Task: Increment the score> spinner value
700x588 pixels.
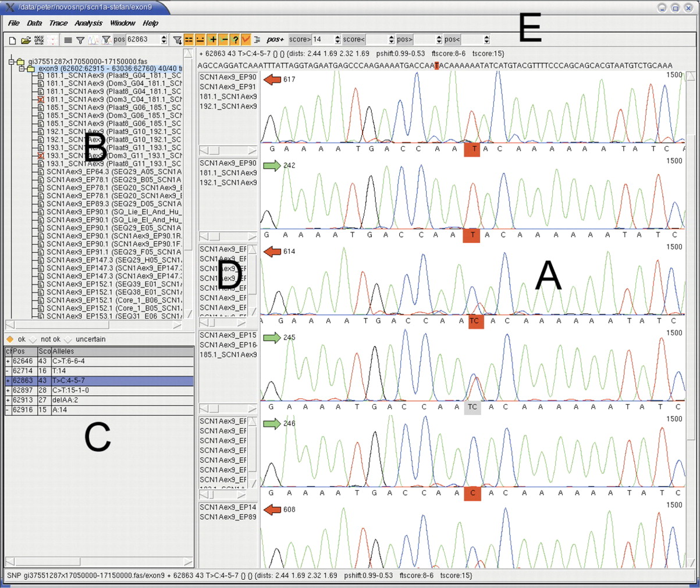Action: pyautogui.click(x=337, y=37)
